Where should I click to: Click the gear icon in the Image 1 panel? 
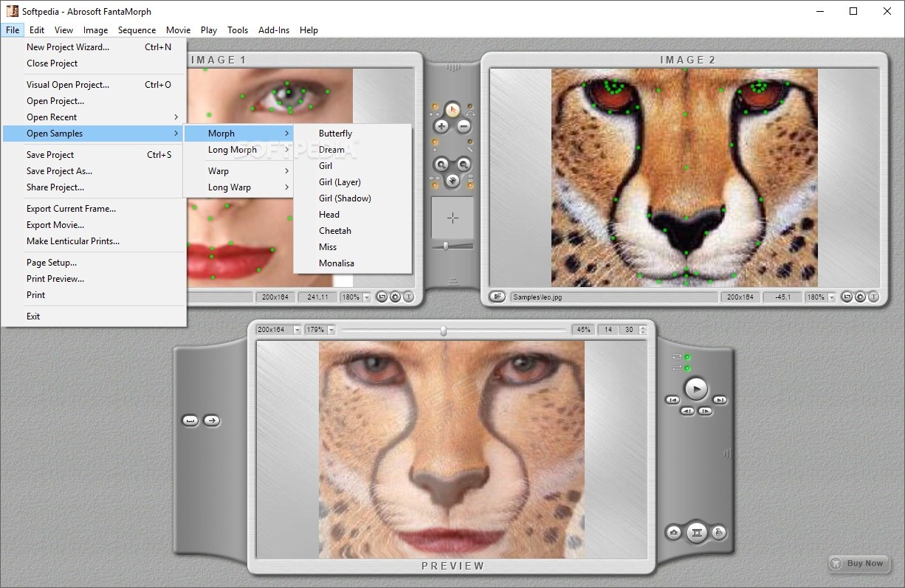tap(395, 297)
